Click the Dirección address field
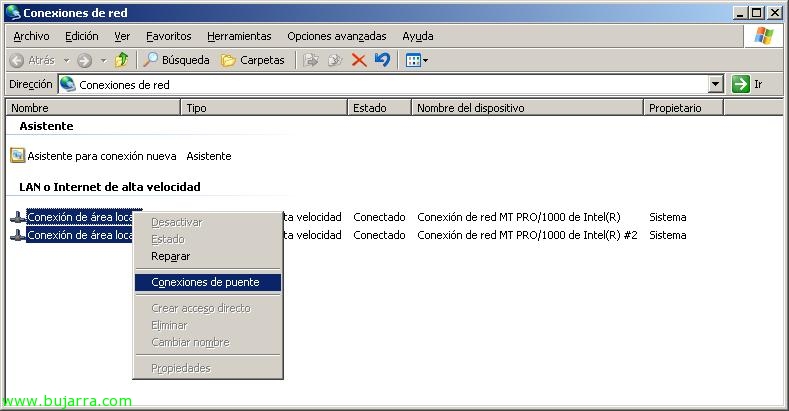 point(390,84)
